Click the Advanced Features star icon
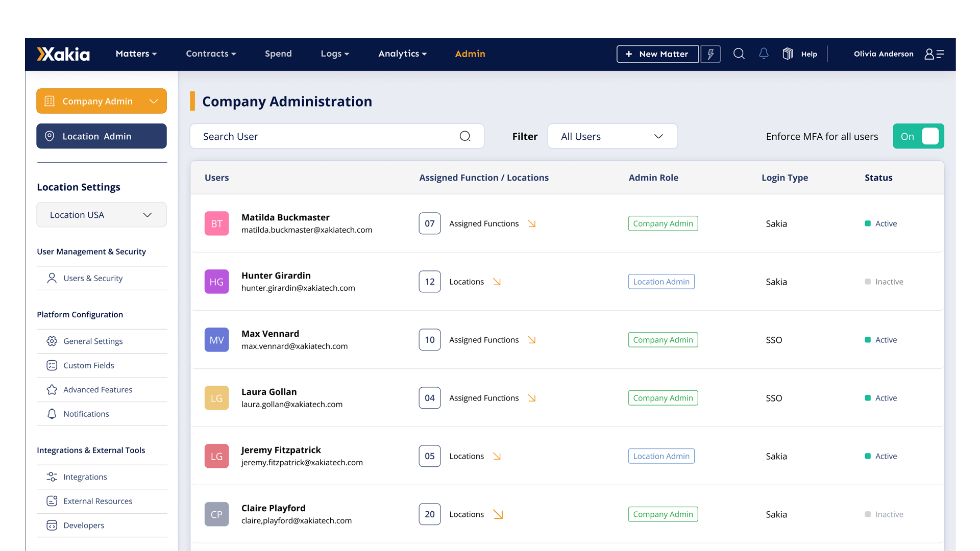The image size is (980, 551). (52, 390)
